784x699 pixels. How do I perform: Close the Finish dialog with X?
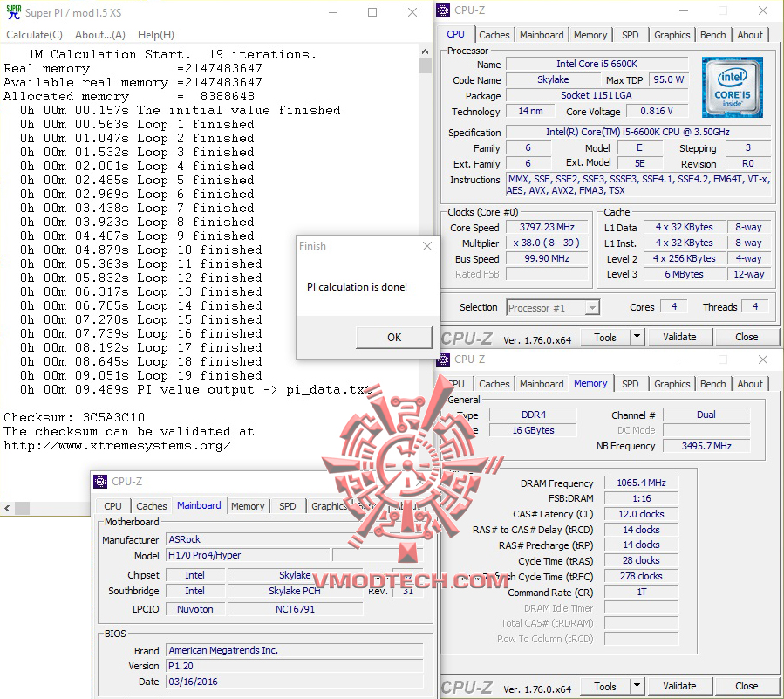coord(427,246)
